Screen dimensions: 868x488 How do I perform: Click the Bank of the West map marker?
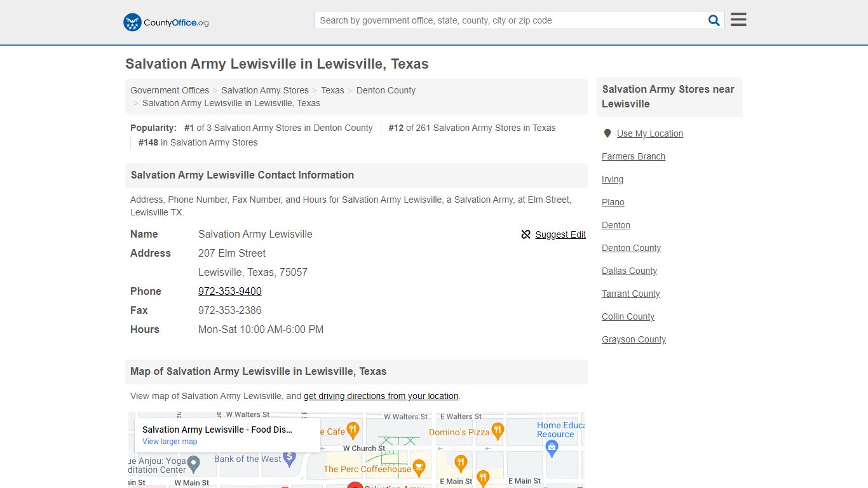coord(290,457)
